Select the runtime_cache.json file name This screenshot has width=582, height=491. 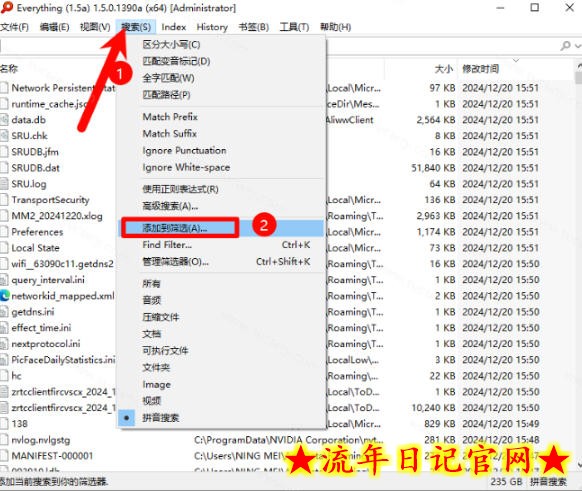pos(49,104)
